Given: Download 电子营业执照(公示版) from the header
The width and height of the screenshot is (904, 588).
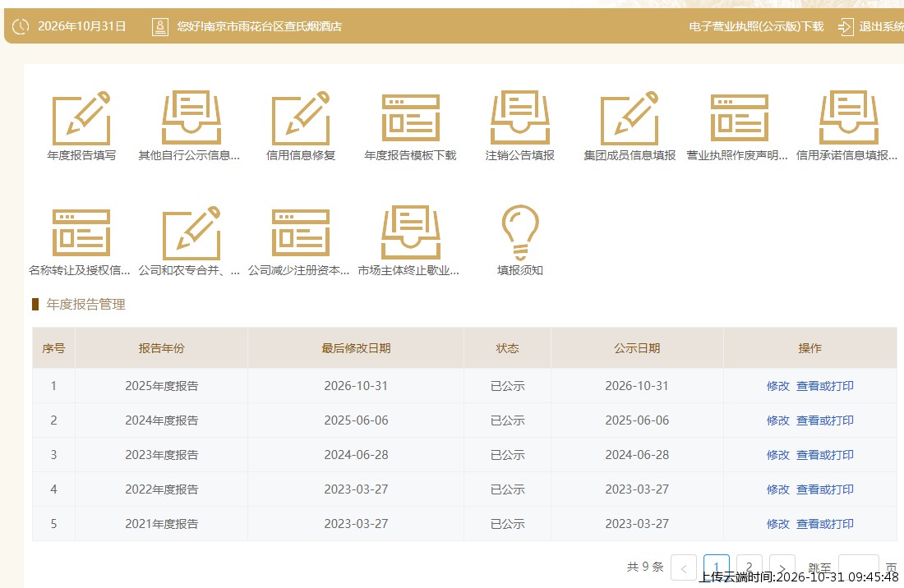Looking at the screenshot, I should pos(756,26).
